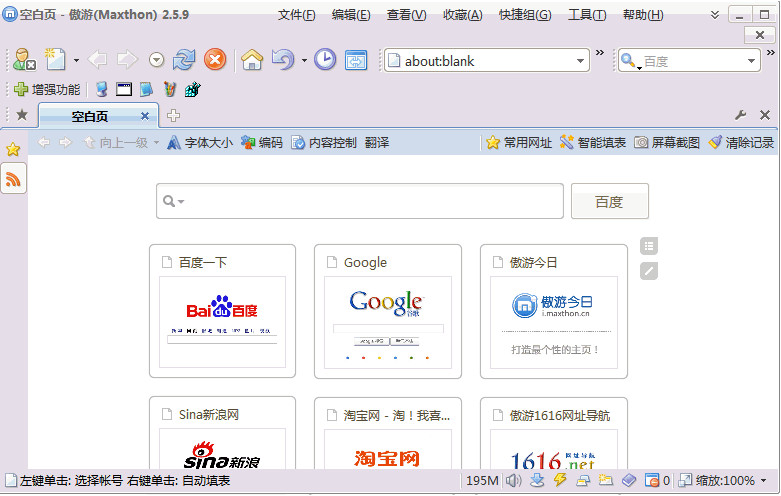Image resolution: width=781 pixels, height=496 pixels.
Task: Open the 百度一下 quick access thumbnail
Action: (223, 311)
